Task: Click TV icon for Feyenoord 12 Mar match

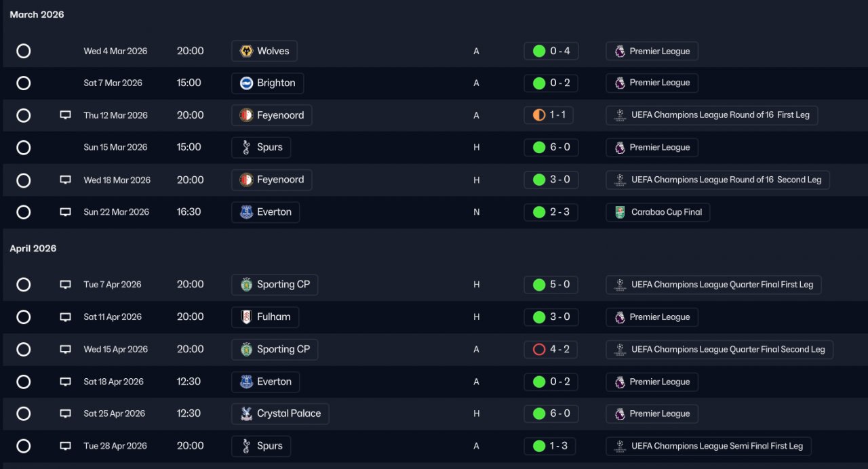Action: click(x=65, y=115)
